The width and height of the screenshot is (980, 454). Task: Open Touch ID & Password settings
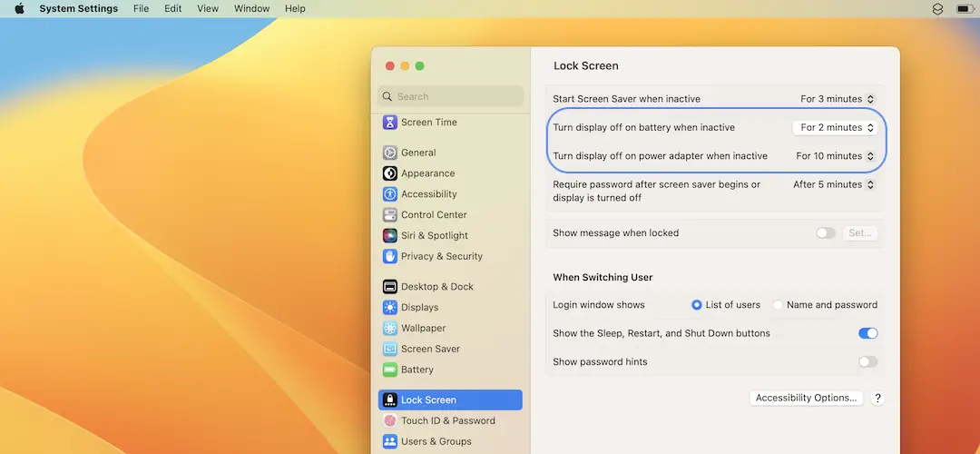tap(447, 421)
